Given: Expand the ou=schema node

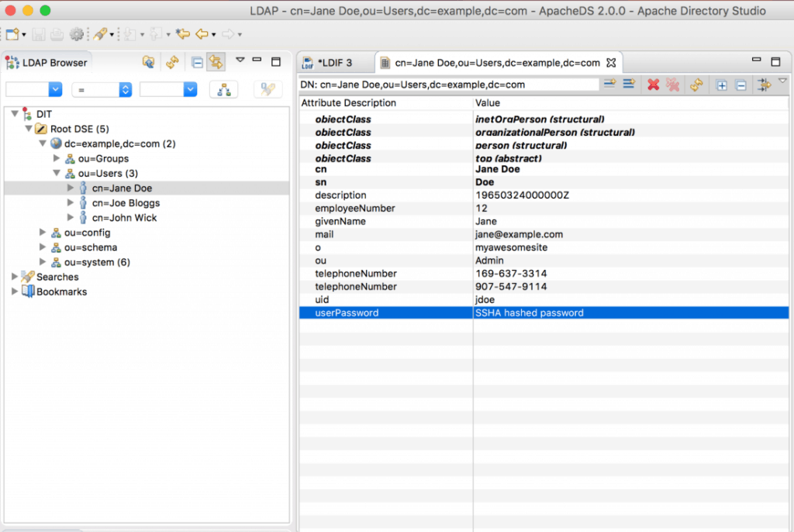Looking at the screenshot, I should point(43,247).
